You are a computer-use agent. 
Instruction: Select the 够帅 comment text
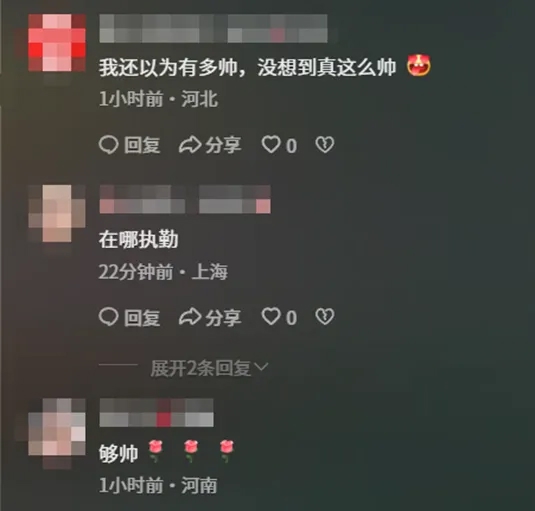click(x=118, y=454)
